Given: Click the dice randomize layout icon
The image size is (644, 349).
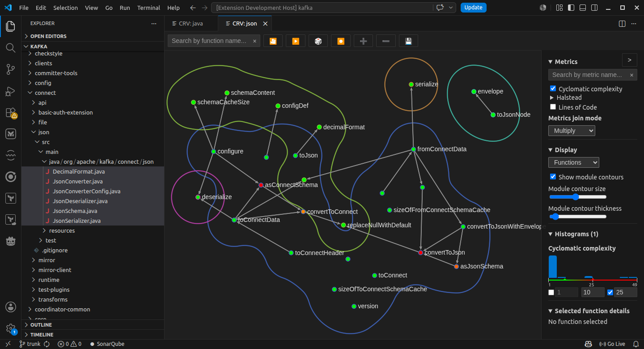Looking at the screenshot, I should point(318,41).
